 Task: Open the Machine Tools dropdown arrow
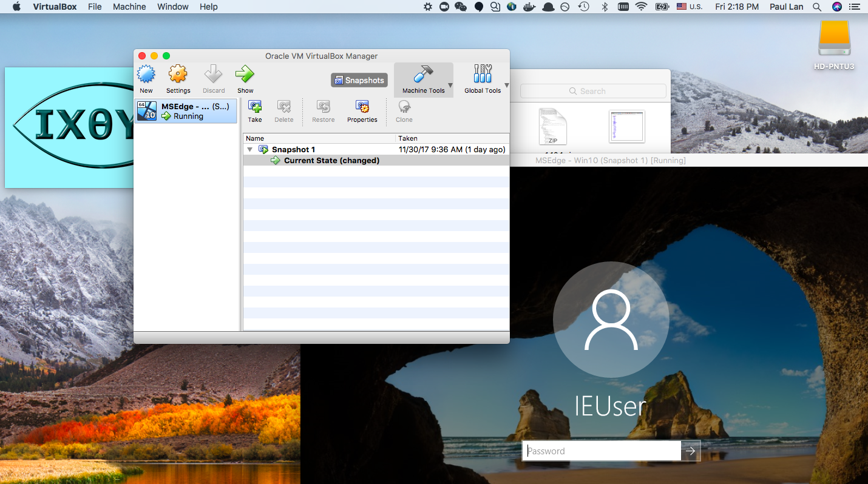point(450,86)
